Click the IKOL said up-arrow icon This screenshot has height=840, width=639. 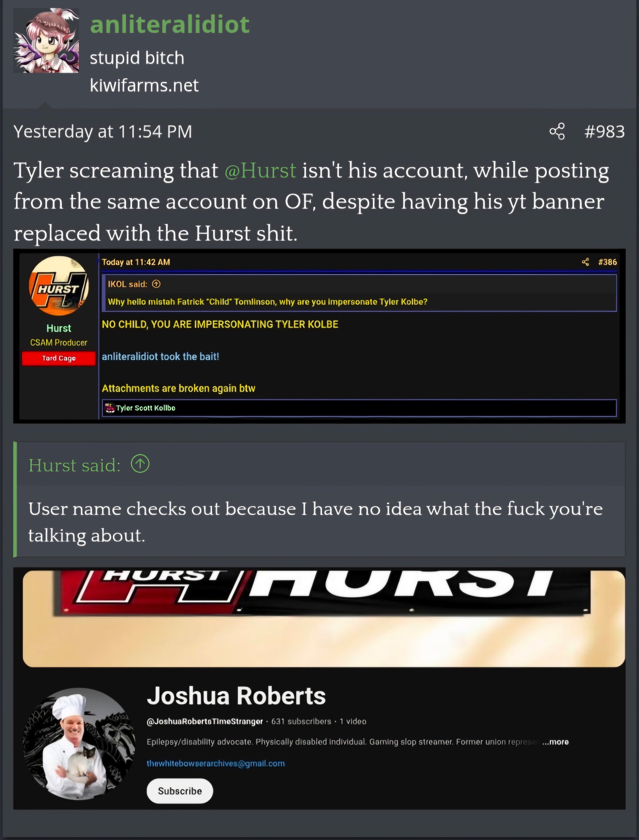156,284
